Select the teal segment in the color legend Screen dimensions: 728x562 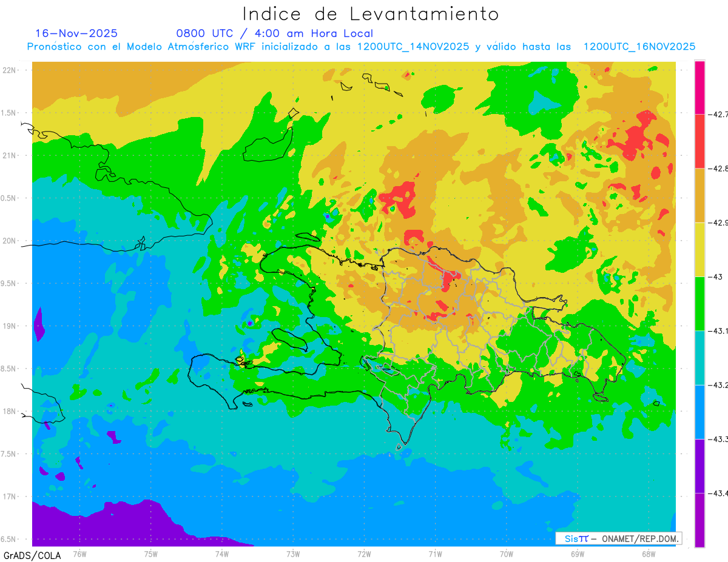(699, 358)
